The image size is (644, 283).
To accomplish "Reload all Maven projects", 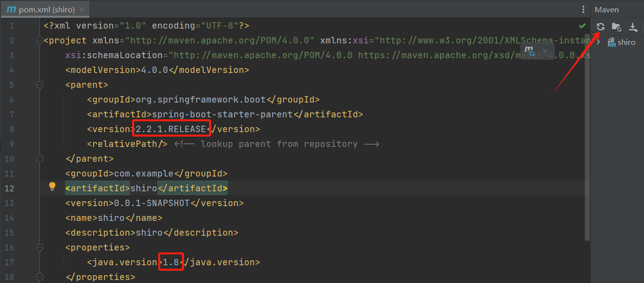I will 600,27.
